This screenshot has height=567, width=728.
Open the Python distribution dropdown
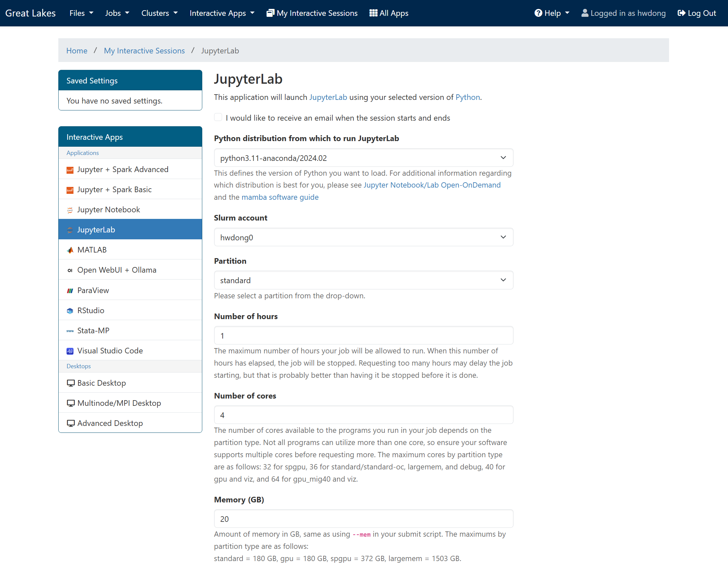click(363, 158)
